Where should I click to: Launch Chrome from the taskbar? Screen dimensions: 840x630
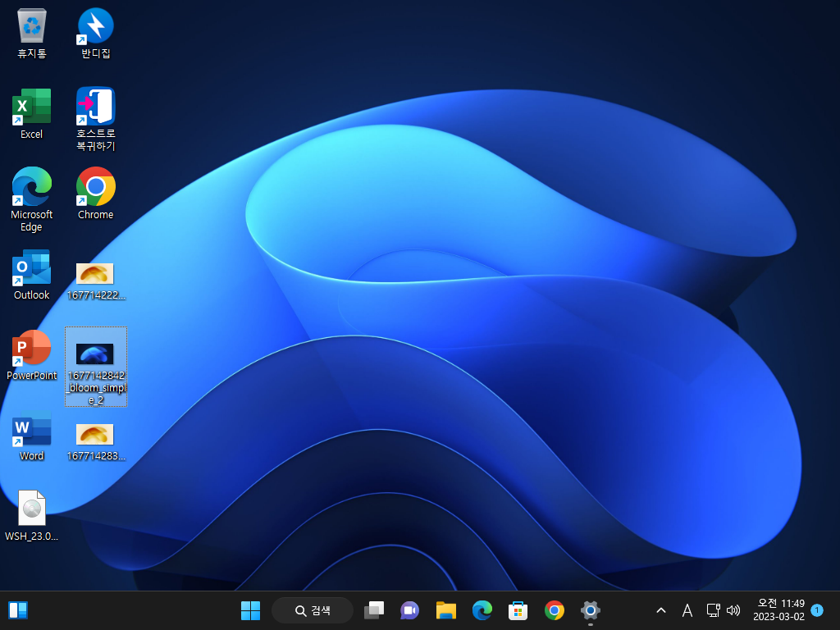pyautogui.click(x=555, y=610)
